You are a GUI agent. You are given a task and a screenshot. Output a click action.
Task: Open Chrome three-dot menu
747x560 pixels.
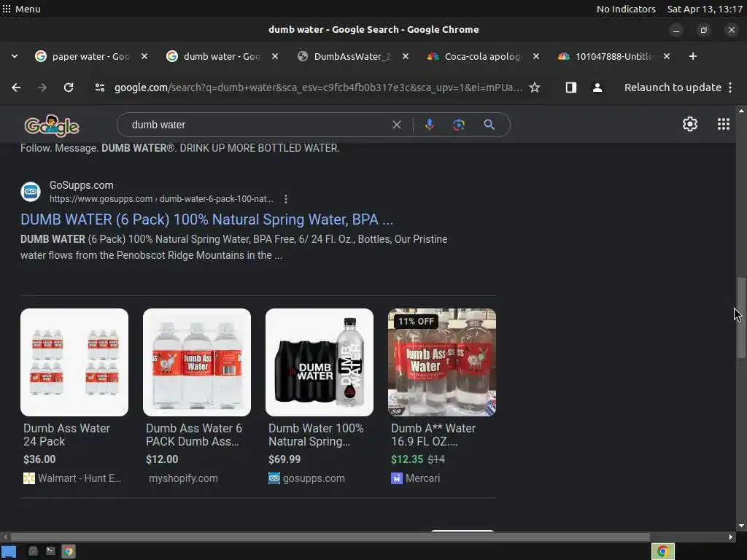point(730,87)
